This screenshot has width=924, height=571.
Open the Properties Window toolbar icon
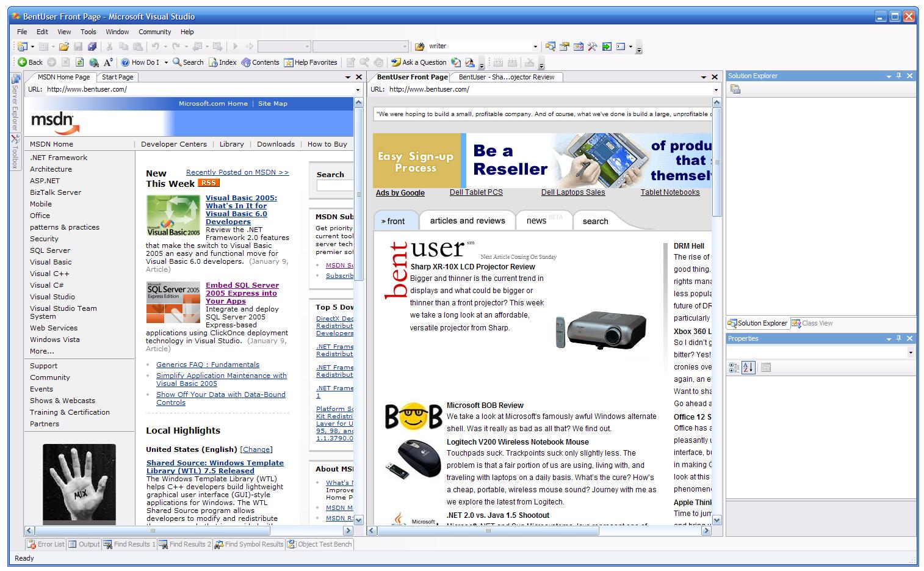(565, 46)
